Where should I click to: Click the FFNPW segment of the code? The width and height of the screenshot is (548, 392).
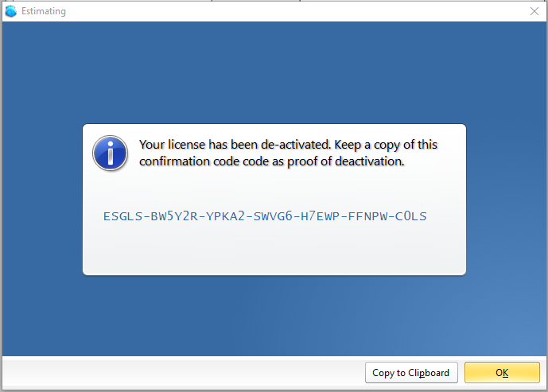(367, 216)
